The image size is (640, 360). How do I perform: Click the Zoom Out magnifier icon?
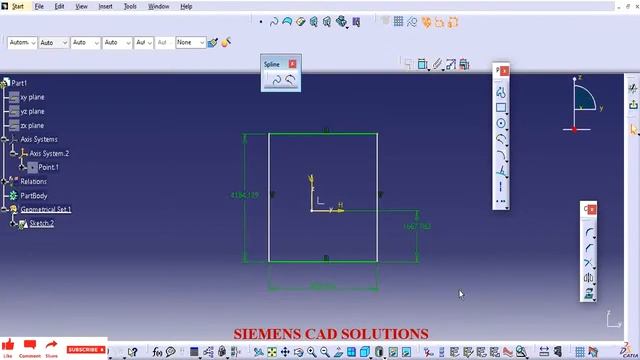click(x=325, y=352)
